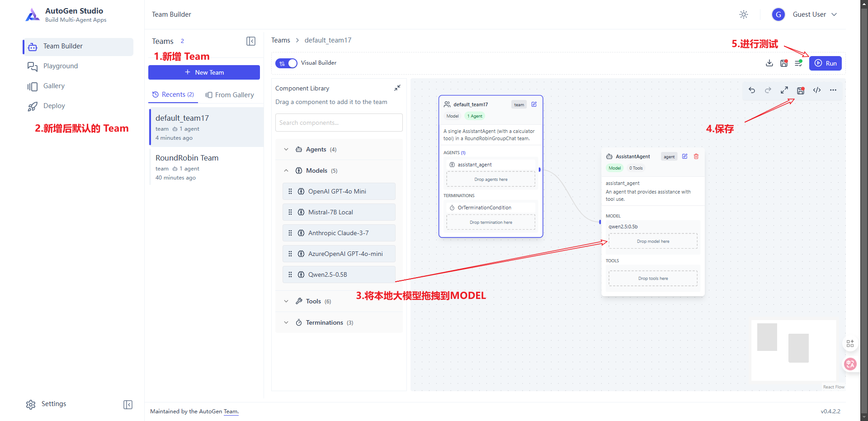Open Deploy in sidebar

78,106
